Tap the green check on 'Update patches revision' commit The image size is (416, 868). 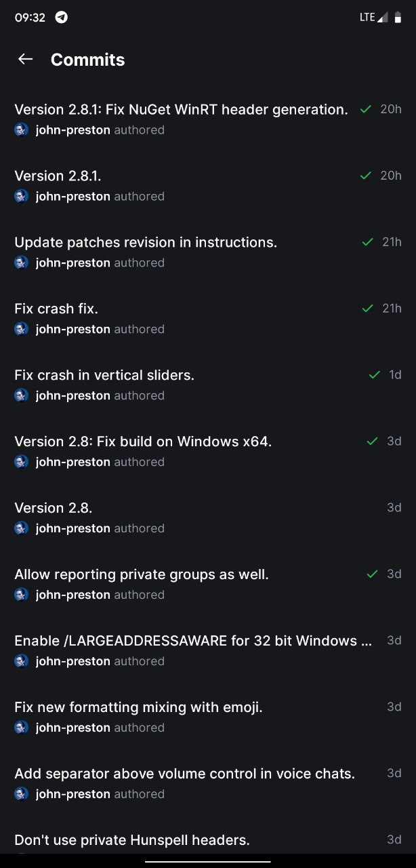coord(368,242)
